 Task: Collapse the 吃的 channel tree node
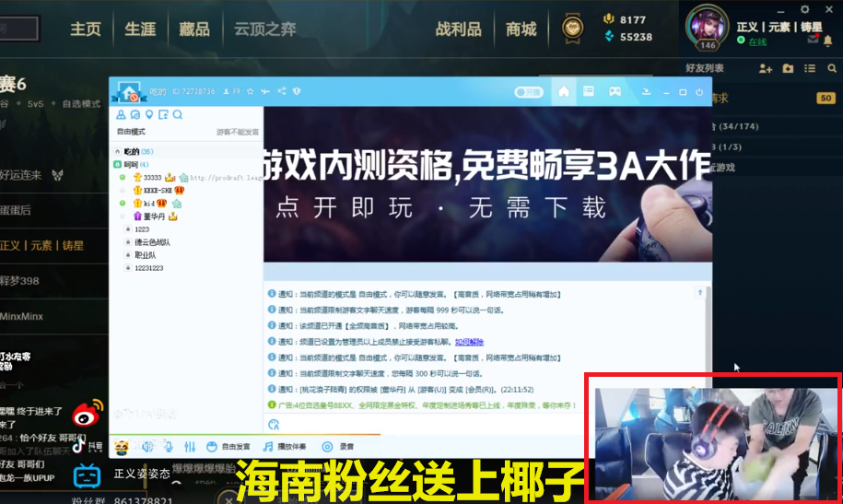coord(118,152)
